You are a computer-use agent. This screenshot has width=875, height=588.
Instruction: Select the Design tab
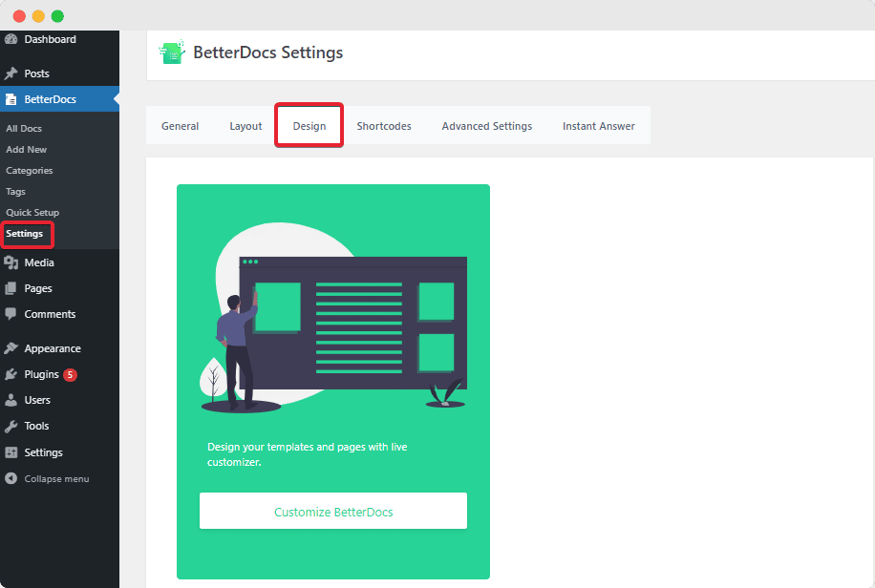coord(309,125)
